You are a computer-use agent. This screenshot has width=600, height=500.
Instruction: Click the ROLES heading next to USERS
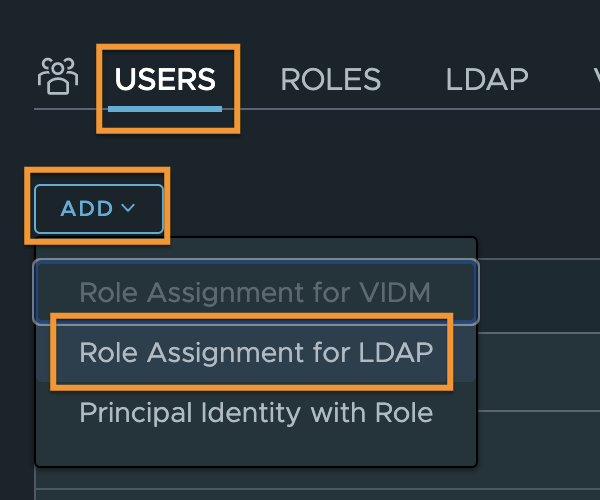pyautogui.click(x=331, y=80)
